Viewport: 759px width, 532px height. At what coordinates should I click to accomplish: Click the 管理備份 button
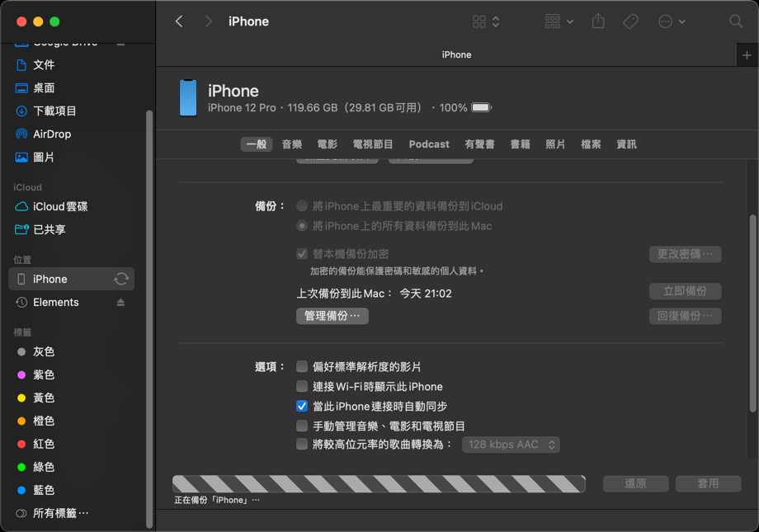(332, 316)
